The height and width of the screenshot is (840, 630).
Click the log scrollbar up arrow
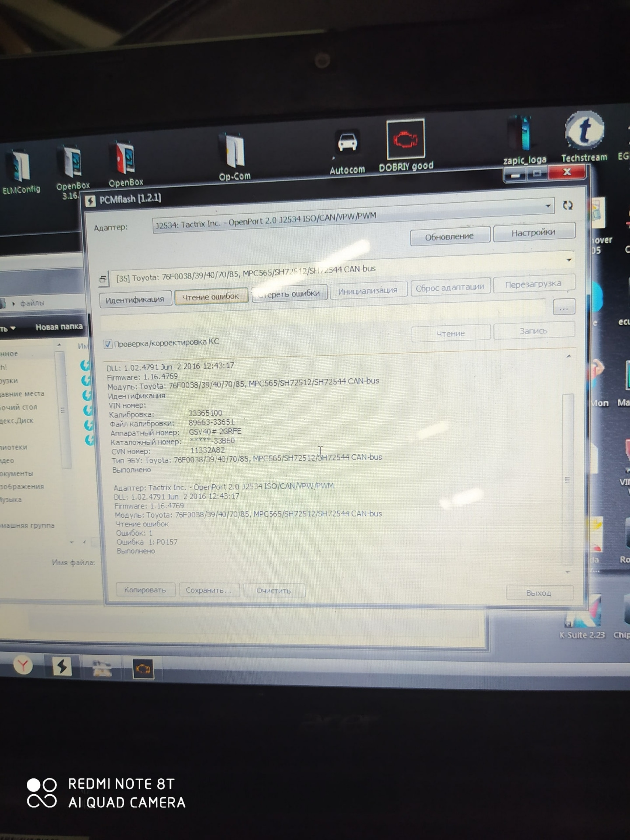569,356
